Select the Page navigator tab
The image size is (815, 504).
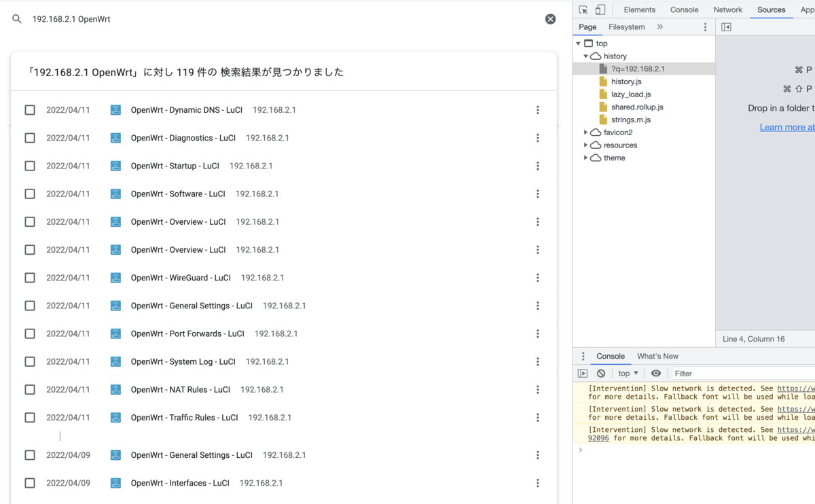pos(587,27)
